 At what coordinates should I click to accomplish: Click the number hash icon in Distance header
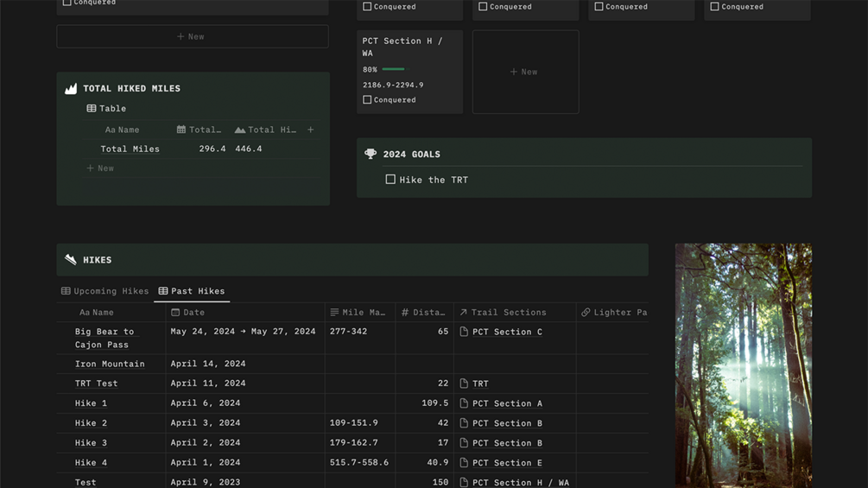pos(405,313)
